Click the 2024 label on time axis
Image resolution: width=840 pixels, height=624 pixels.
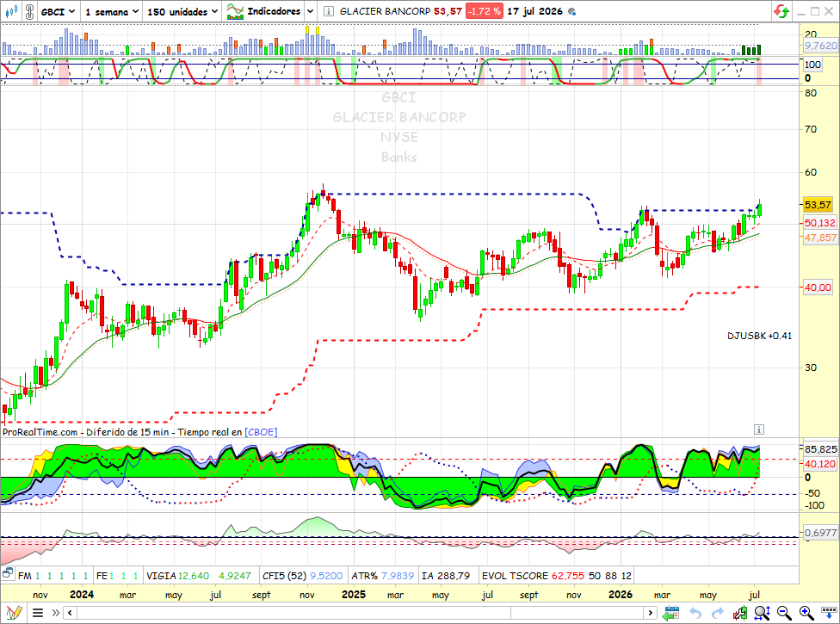(82, 595)
